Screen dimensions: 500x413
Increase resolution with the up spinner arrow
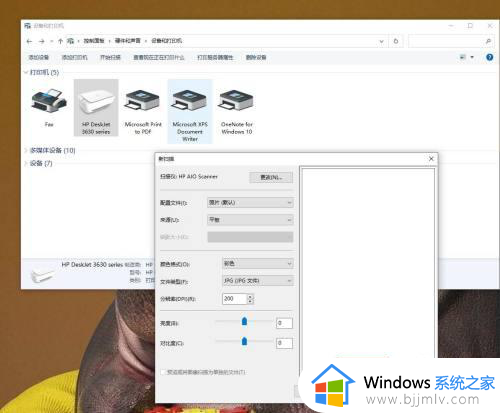(251, 296)
